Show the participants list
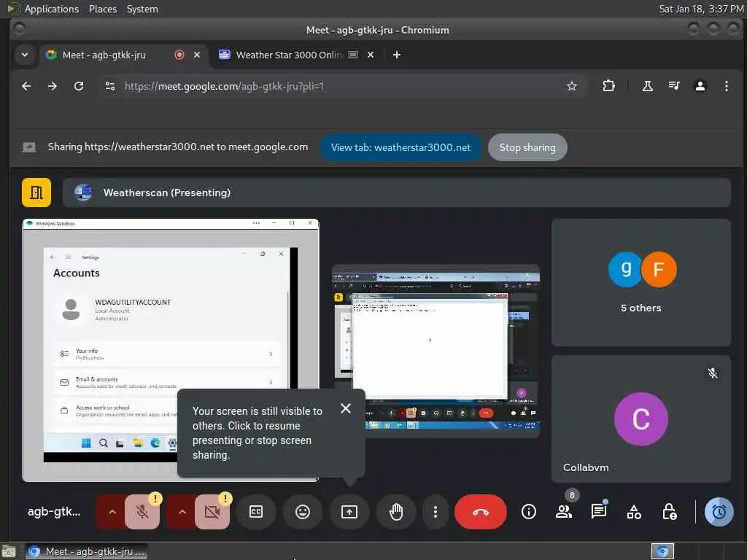 pyautogui.click(x=564, y=512)
